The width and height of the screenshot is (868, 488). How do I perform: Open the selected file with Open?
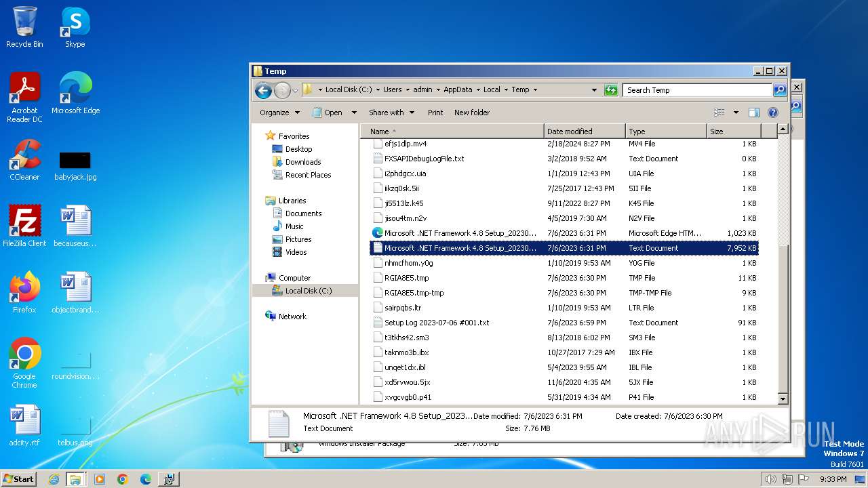328,113
